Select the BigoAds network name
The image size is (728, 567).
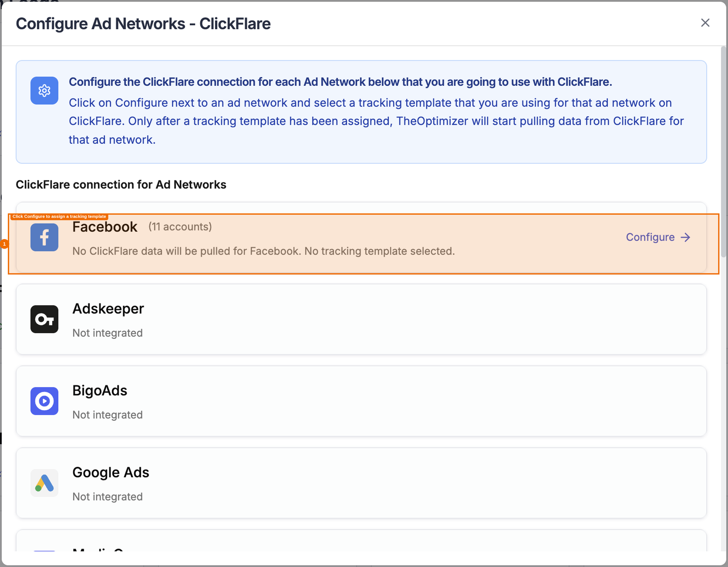tap(100, 391)
